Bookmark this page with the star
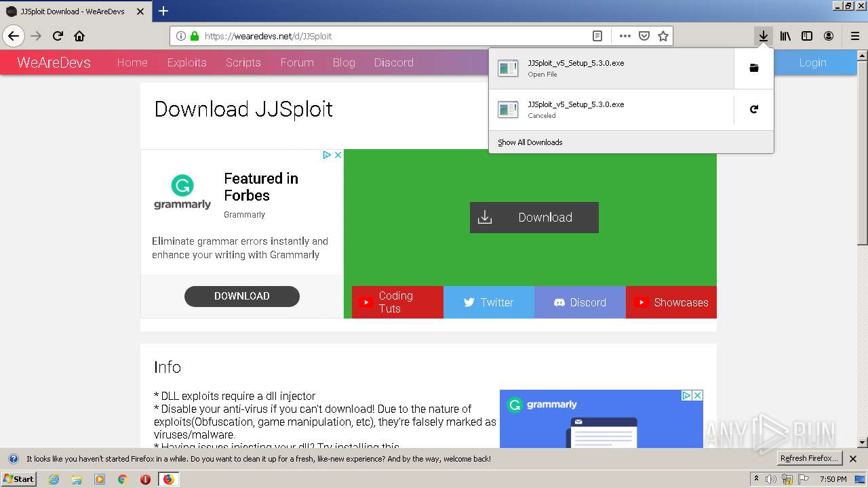This screenshot has height=488, width=868. (x=663, y=36)
